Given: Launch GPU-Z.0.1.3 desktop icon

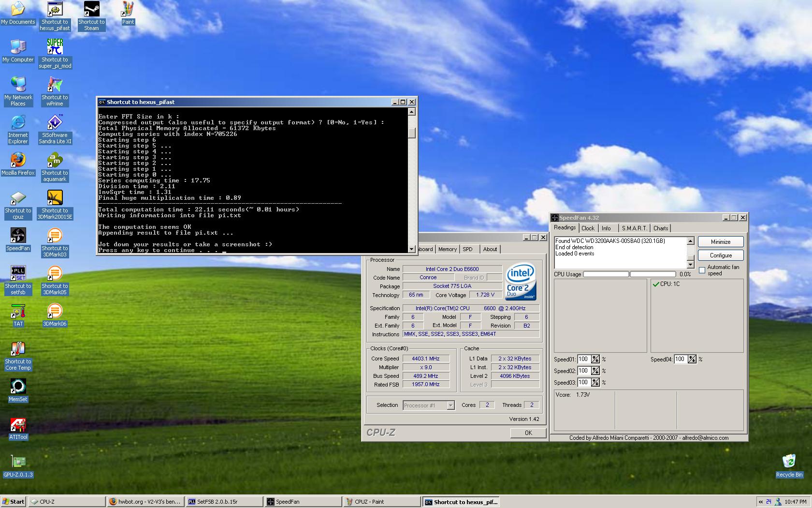Looking at the screenshot, I should [18, 466].
